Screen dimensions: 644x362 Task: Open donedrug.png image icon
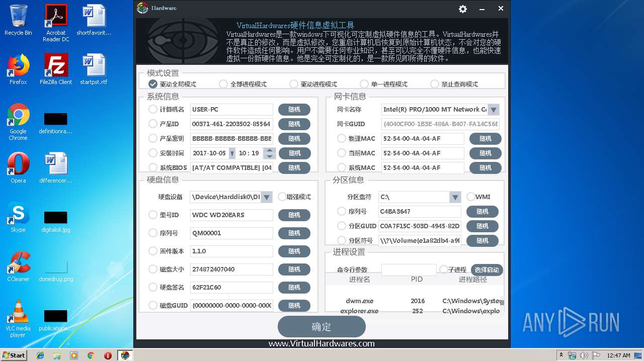tap(56, 271)
